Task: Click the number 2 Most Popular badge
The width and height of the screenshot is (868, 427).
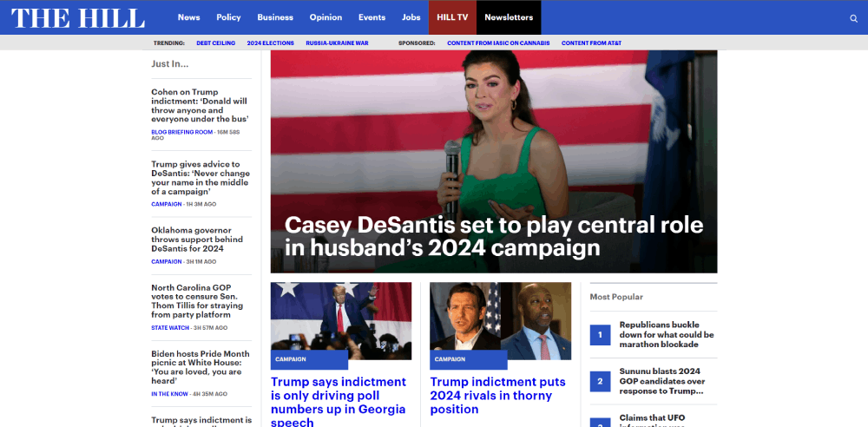Action: pyautogui.click(x=600, y=381)
